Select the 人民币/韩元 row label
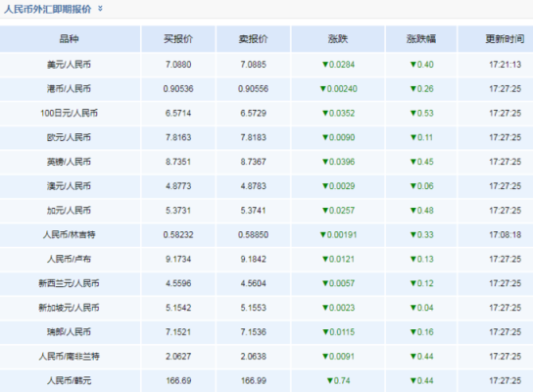 [69, 380]
